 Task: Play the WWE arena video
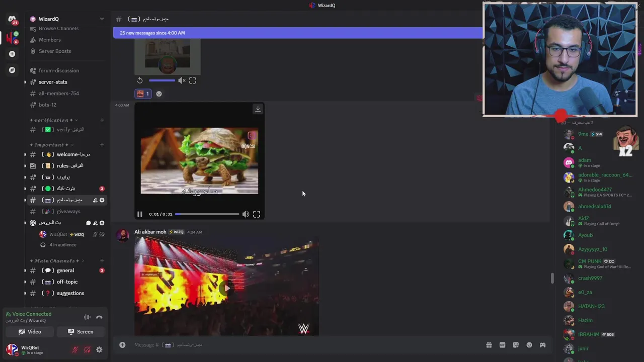226,288
